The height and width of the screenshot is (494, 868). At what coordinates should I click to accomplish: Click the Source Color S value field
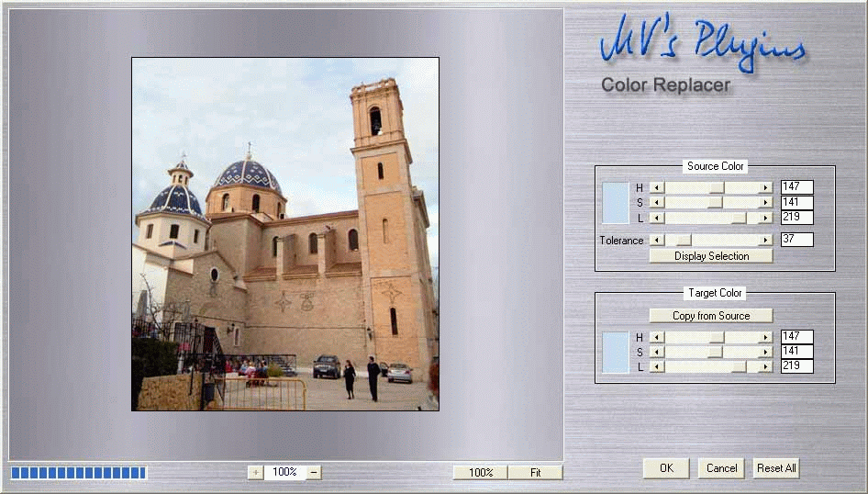(x=797, y=202)
